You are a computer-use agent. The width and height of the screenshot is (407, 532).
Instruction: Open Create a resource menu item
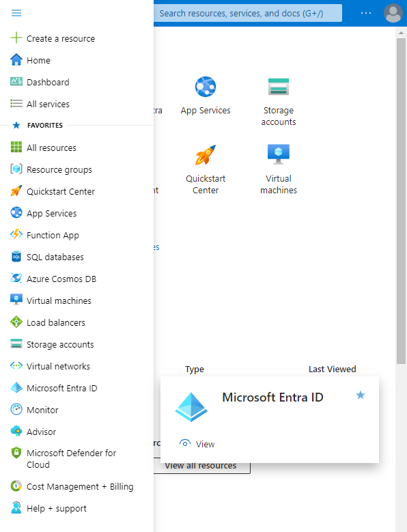point(61,38)
